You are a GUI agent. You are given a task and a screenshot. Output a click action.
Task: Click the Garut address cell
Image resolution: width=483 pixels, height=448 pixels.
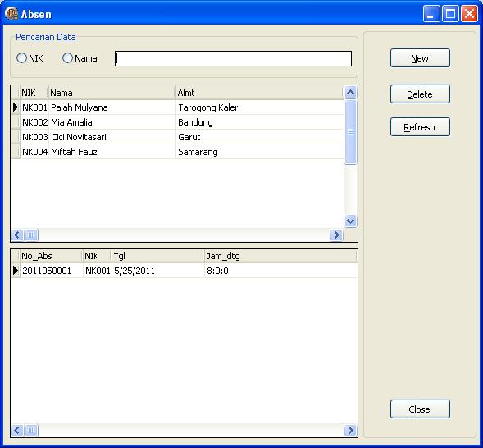260,137
